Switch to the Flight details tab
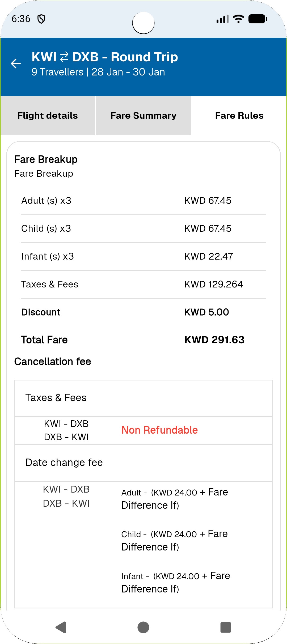287x644 pixels. tap(48, 116)
